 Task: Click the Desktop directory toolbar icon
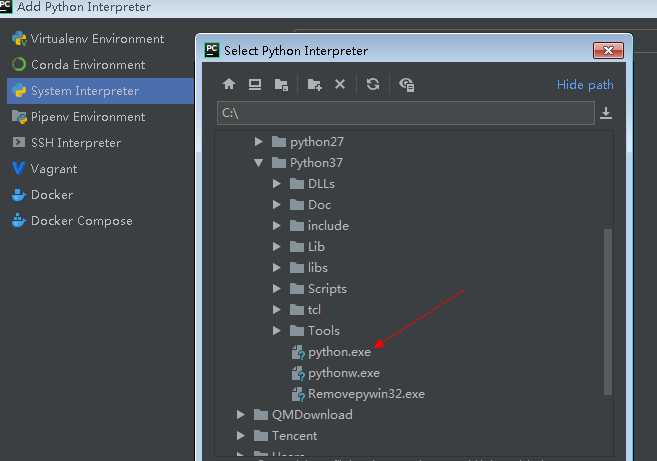pyautogui.click(x=255, y=84)
